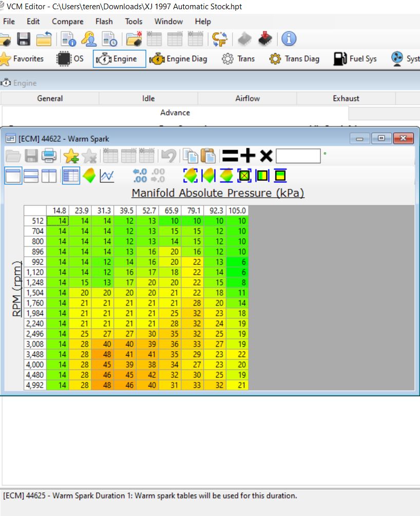Open the Compare menu
Viewport: 420px width, 516px height.
click(x=67, y=22)
